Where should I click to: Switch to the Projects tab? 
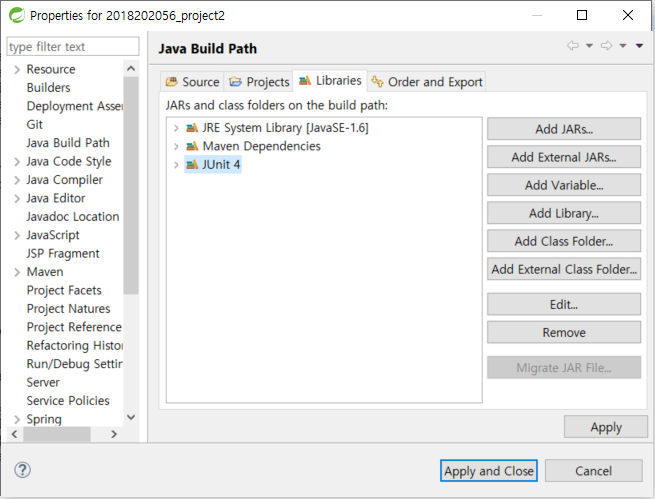(x=259, y=81)
